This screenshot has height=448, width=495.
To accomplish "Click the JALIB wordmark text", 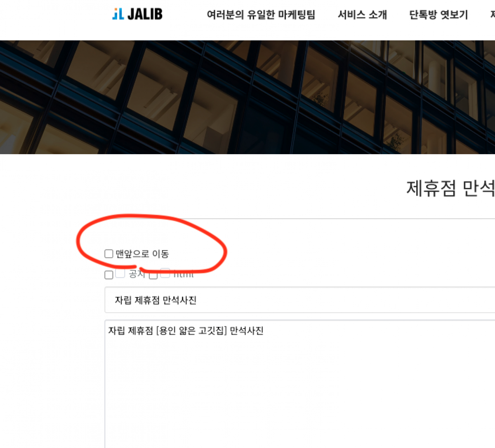I will [x=145, y=14].
